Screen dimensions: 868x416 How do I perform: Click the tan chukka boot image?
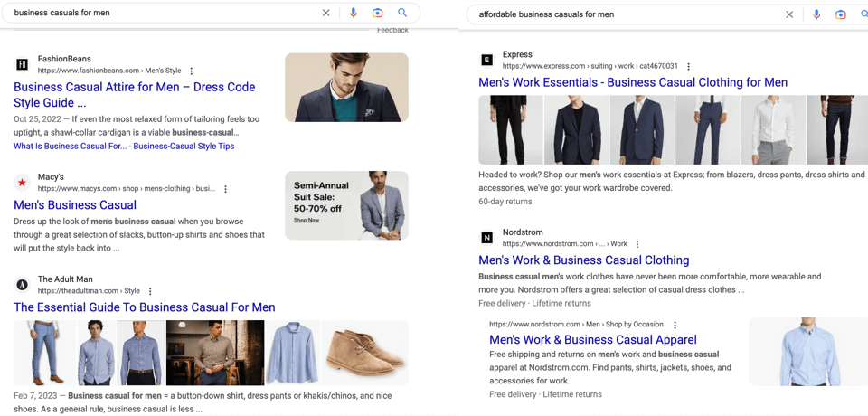tap(365, 353)
